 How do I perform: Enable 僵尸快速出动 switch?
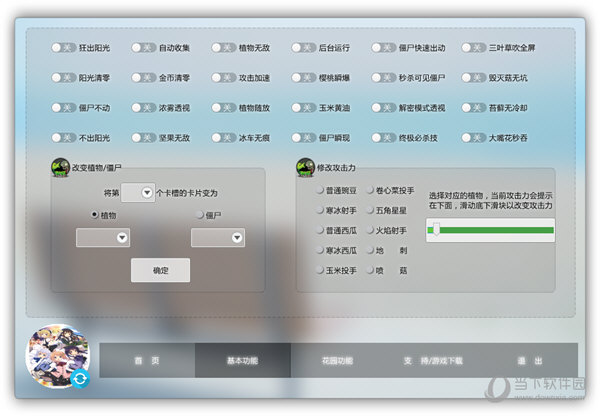384,47
